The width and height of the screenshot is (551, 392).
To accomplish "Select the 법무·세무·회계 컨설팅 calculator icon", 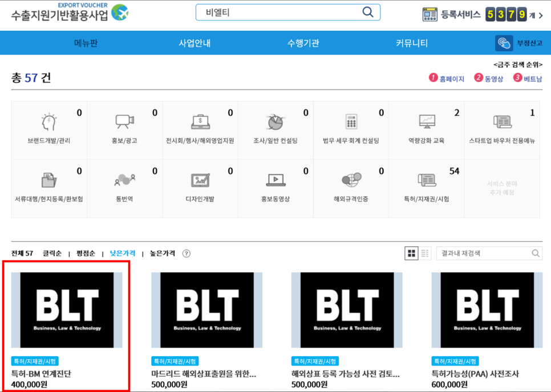I will [351, 122].
